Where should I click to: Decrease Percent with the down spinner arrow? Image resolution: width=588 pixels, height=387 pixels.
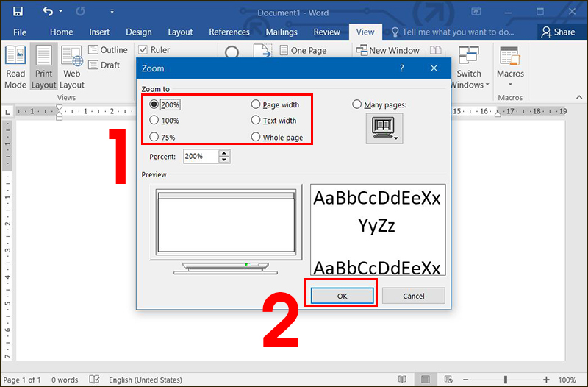pos(224,160)
